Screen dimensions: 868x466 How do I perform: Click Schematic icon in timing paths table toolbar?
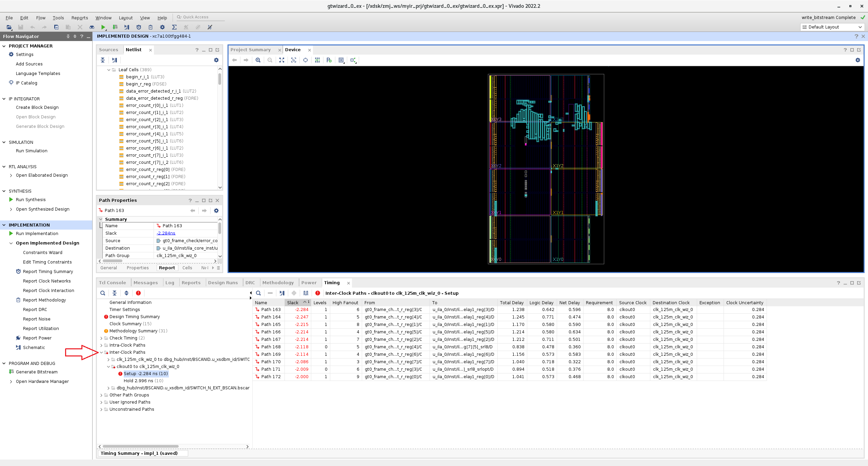(x=282, y=293)
